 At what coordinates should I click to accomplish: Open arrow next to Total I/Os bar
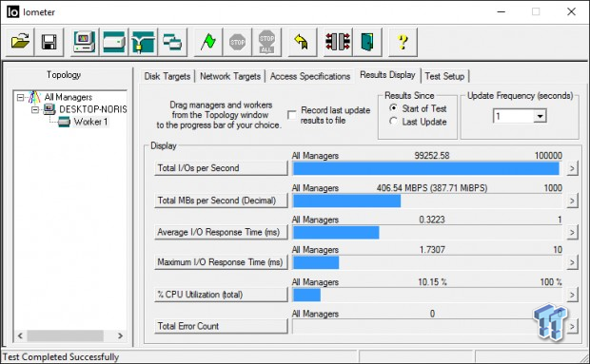pyautogui.click(x=572, y=168)
